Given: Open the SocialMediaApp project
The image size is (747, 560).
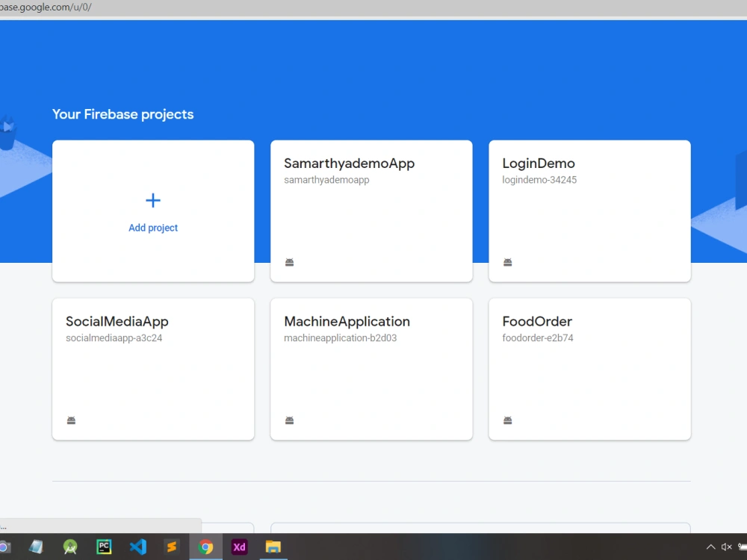Looking at the screenshot, I should pos(153,369).
